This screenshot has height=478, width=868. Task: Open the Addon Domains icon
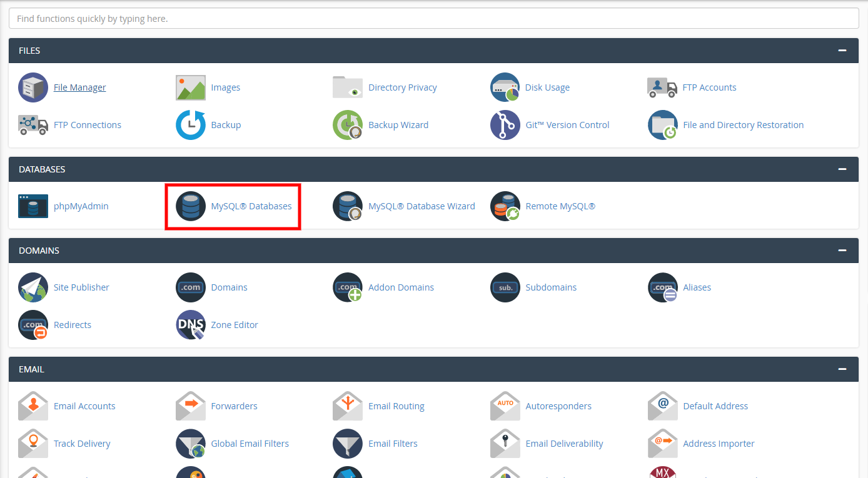click(x=348, y=287)
